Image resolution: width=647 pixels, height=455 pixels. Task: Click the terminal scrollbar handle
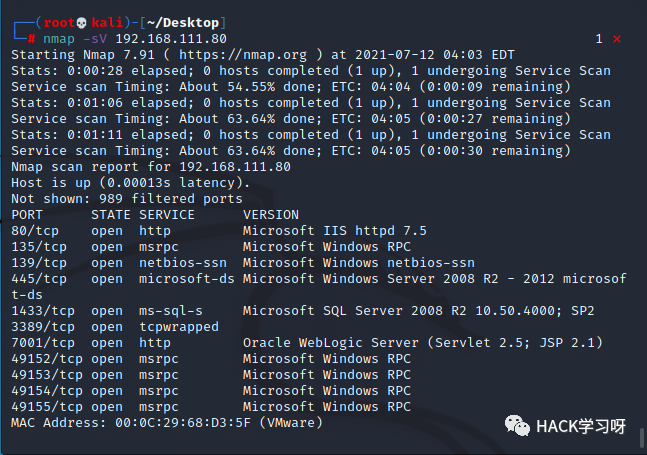click(x=642, y=438)
